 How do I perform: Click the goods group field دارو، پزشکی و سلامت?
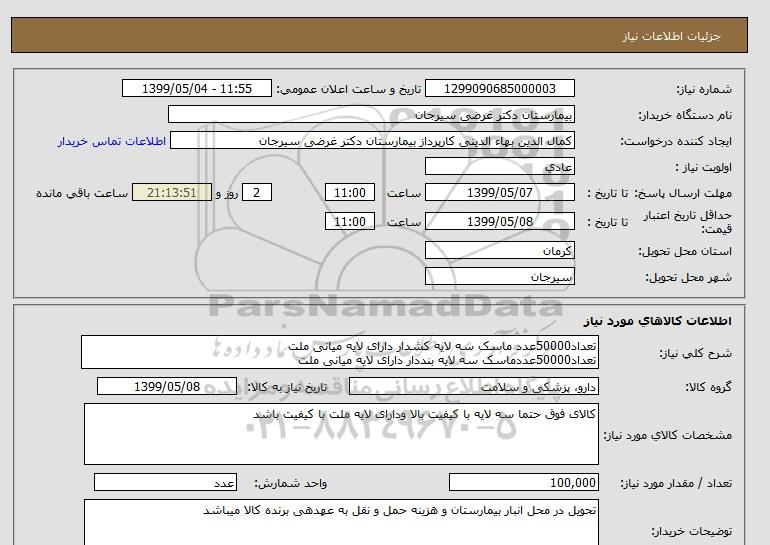click(473, 386)
